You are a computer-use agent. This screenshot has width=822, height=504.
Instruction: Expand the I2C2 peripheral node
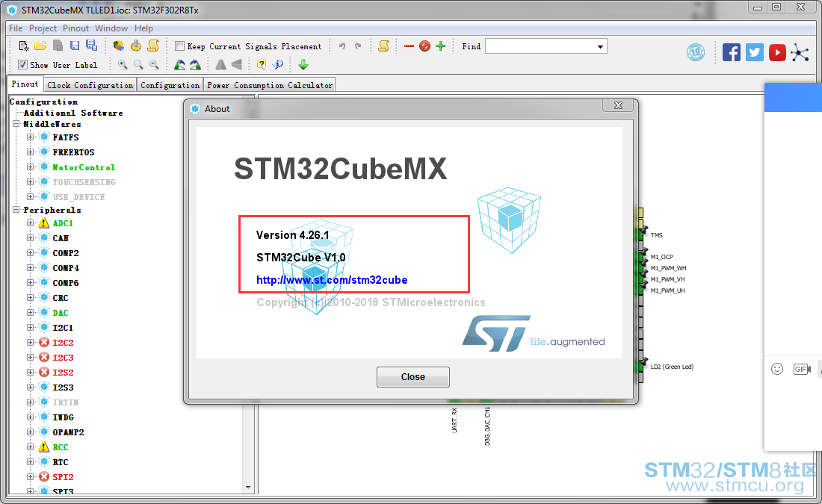[31, 343]
